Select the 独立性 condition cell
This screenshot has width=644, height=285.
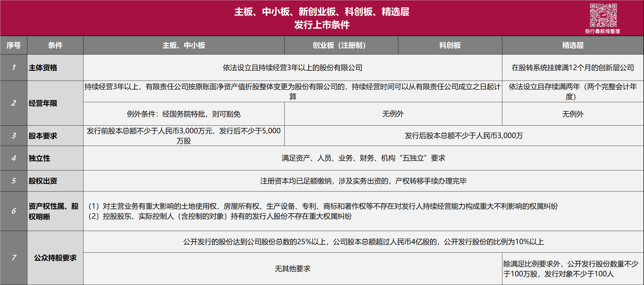point(55,158)
